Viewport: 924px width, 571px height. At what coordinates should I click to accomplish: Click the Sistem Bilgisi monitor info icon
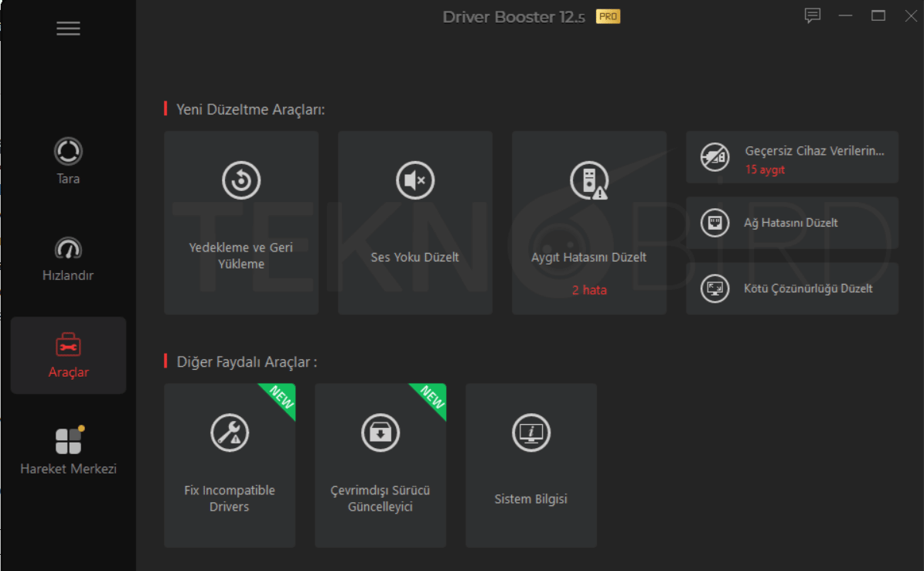(531, 433)
